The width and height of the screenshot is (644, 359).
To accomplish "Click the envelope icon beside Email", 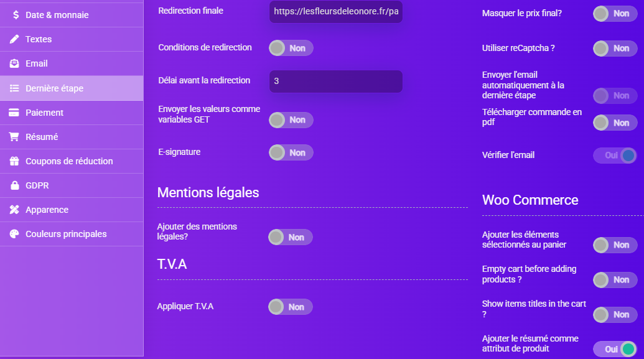I will (x=14, y=63).
